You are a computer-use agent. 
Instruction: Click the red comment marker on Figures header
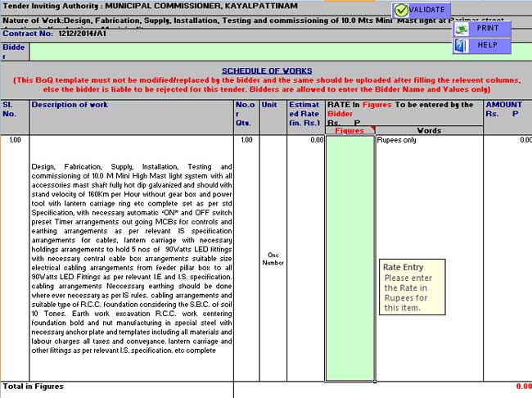(x=373, y=128)
